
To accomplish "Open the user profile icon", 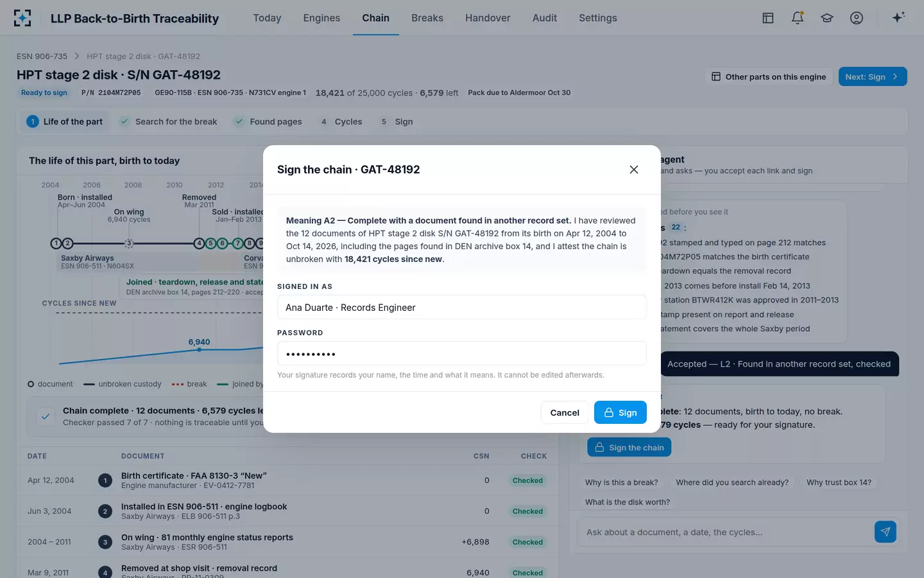I will [857, 18].
